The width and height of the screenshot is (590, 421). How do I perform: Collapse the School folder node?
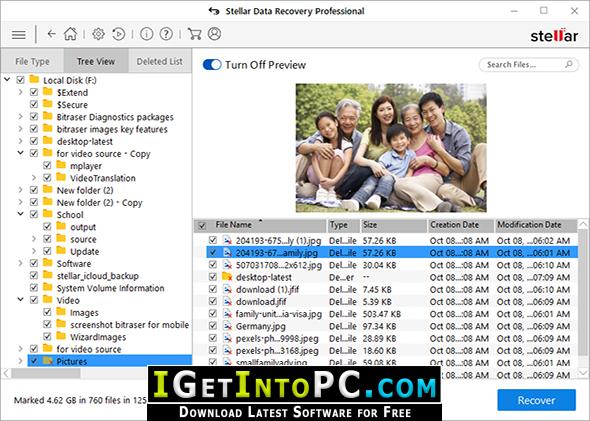pyautogui.click(x=21, y=214)
